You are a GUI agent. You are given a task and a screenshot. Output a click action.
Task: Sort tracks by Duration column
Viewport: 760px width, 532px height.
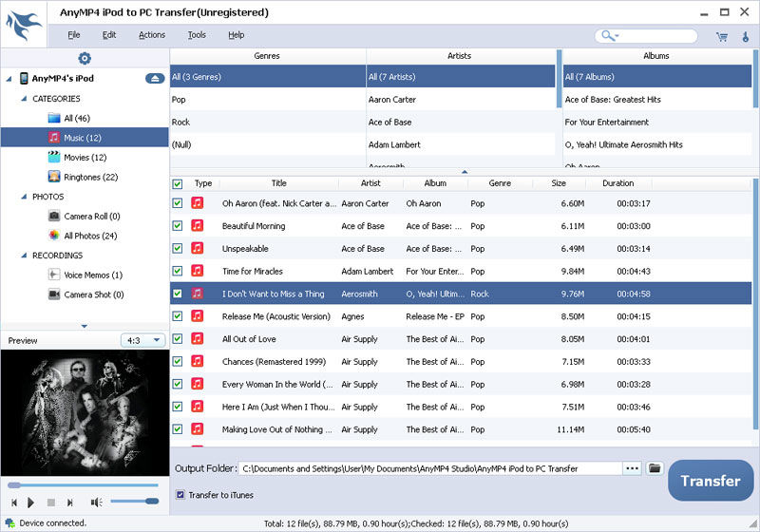(x=618, y=183)
